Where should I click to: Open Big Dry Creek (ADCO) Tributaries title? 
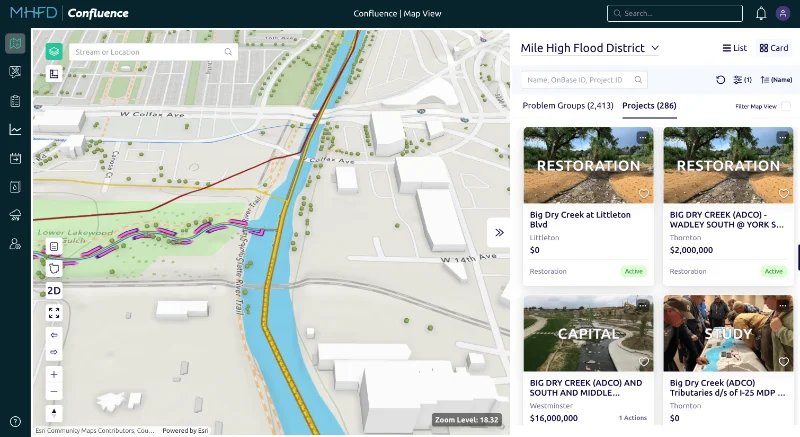pyautogui.click(x=727, y=388)
